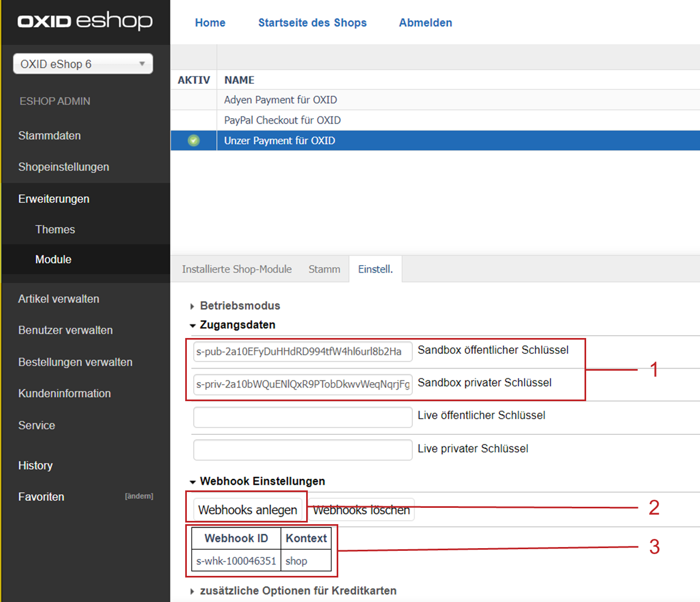Click the [ändern] link beside Favoriten
This screenshot has width=700, height=602.
[139, 496]
